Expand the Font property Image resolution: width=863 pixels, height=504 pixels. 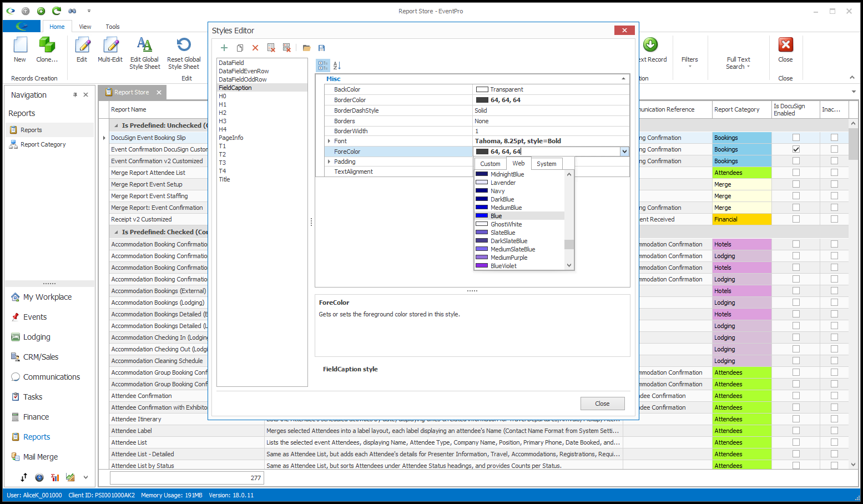coord(329,141)
